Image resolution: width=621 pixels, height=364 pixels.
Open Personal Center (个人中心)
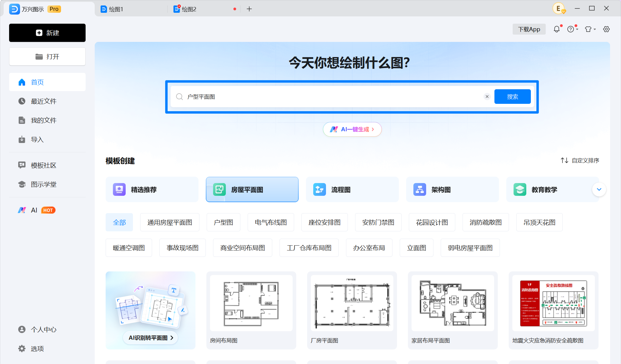pos(47,329)
